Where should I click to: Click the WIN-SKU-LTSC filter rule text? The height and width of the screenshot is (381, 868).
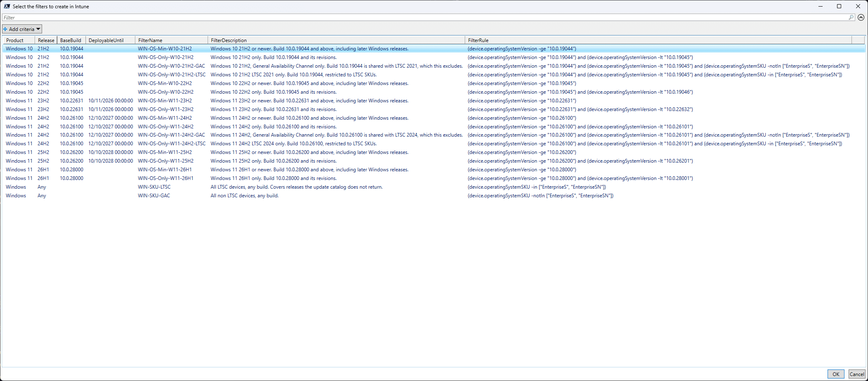click(x=537, y=187)
